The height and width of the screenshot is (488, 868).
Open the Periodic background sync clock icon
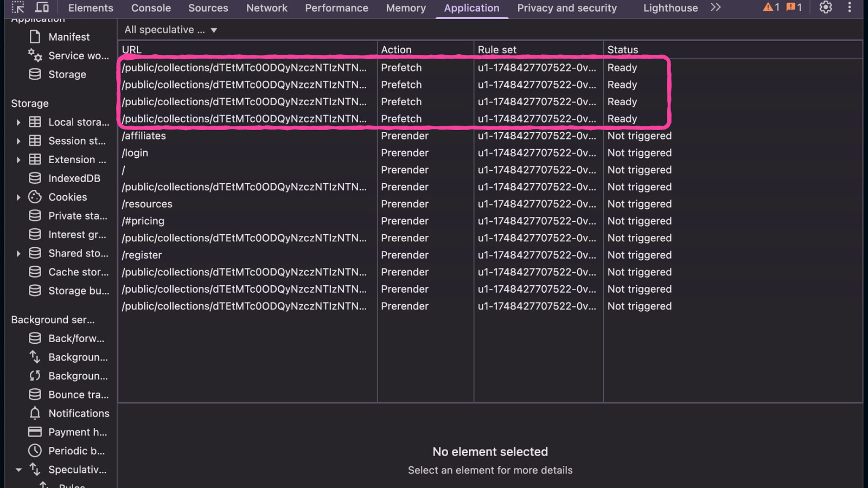35,451
